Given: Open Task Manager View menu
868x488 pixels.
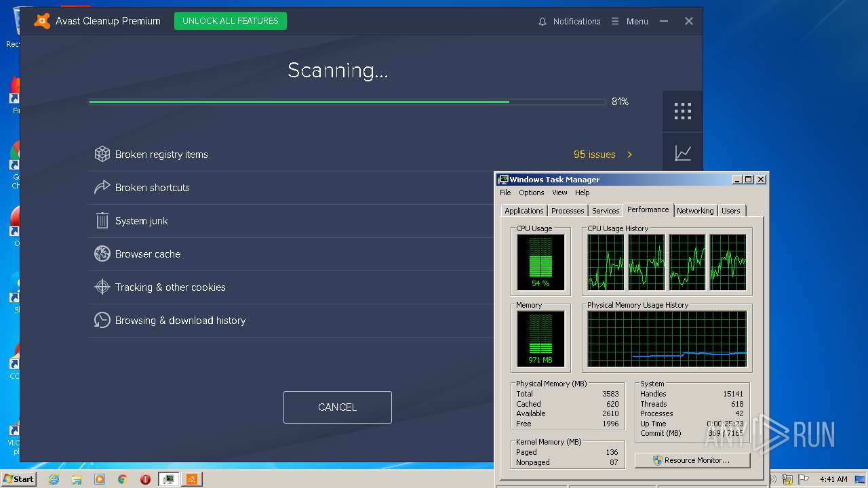Looking at the screenshot, I should pos(559,192).
